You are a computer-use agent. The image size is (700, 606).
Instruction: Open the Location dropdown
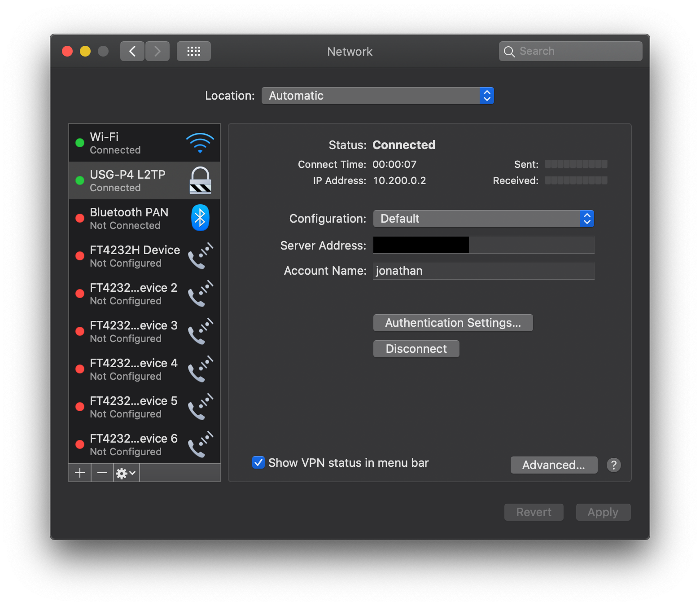[x=377, y=96]
